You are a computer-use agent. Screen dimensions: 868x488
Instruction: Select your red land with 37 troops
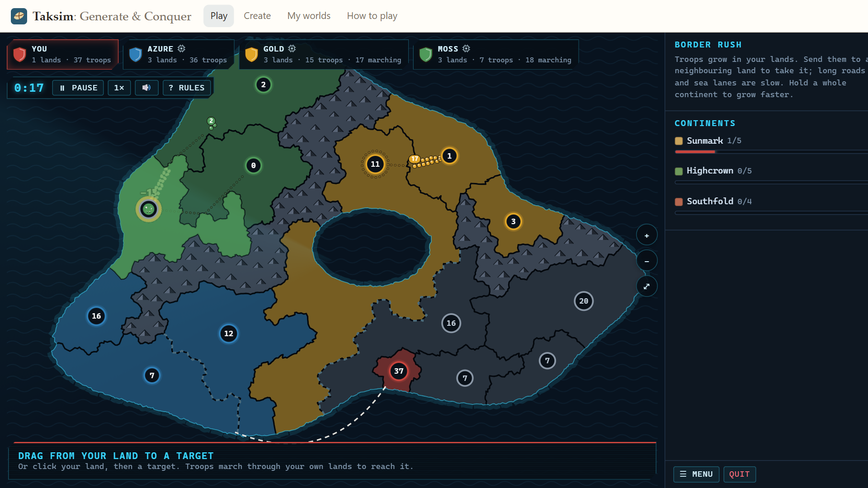[399, 371]
